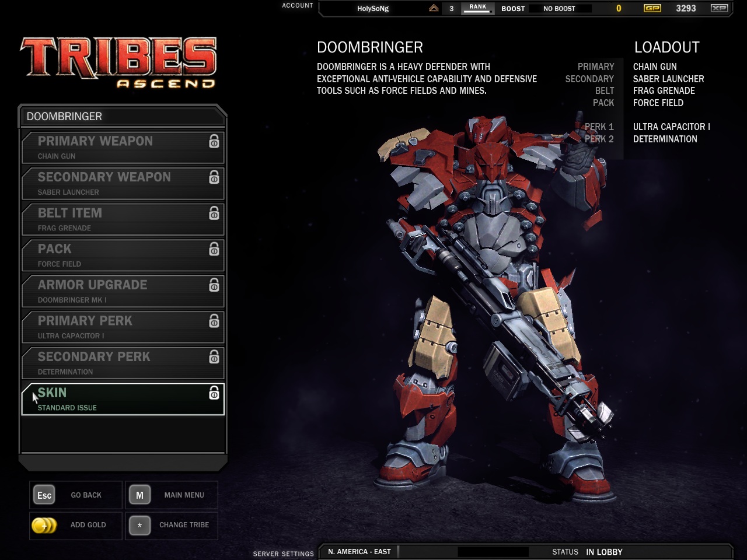The width and height of the screenshot is (747, 560).
Task: Click the rank chevron insignia icon
Action: pos(434,8)
